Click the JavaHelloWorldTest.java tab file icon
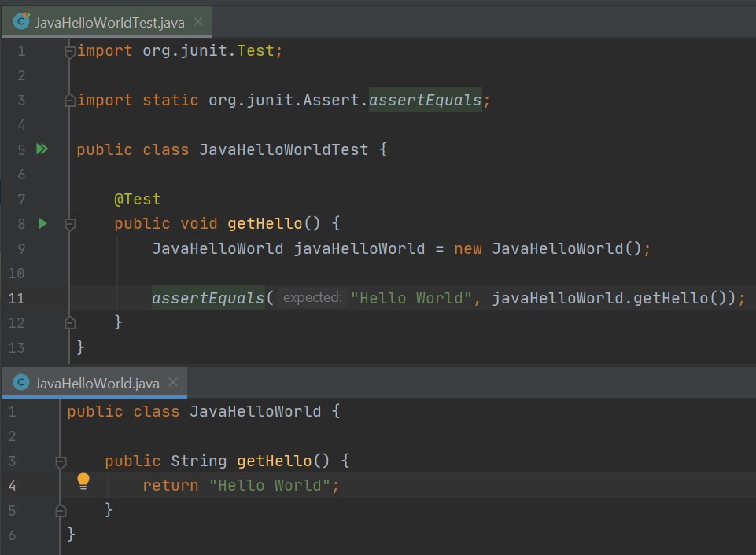Image resolution: width=756 pixels, height=555 pixels. click(21, 22)
